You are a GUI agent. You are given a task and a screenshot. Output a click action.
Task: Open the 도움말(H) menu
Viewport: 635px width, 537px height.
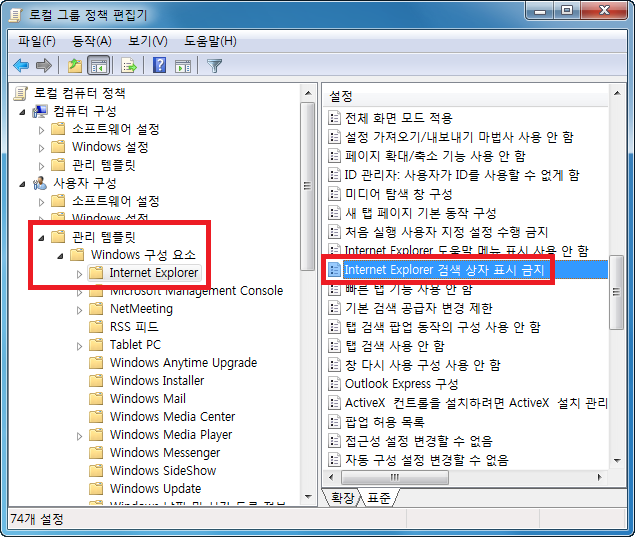(x=210, y=41)
